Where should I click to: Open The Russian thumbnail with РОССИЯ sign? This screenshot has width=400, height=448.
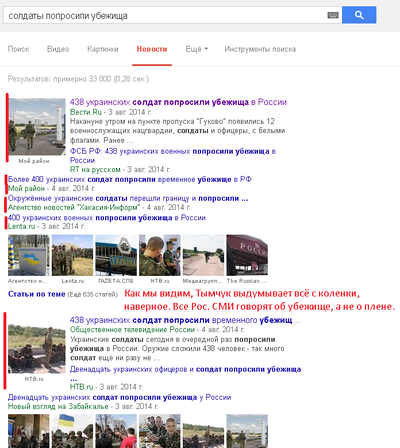(247, 255)
